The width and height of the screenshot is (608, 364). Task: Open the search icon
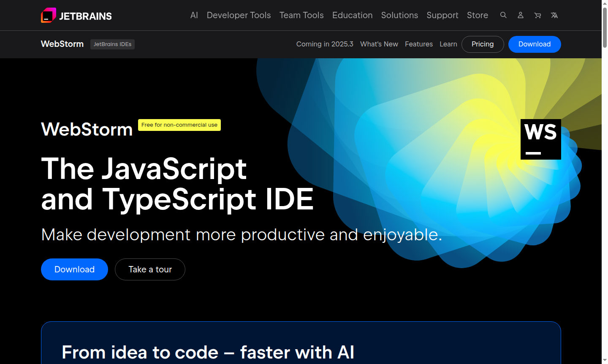[503, 15]
